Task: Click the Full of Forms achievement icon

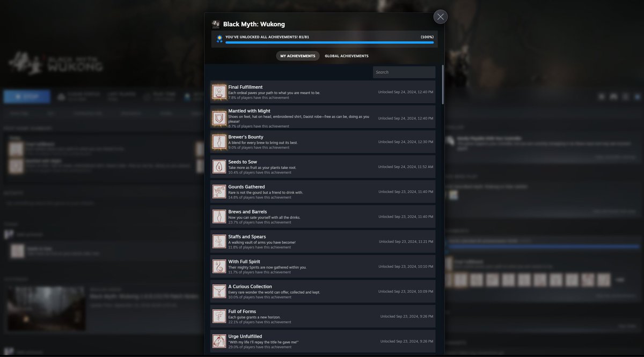Action: click(x=219, y=317)
